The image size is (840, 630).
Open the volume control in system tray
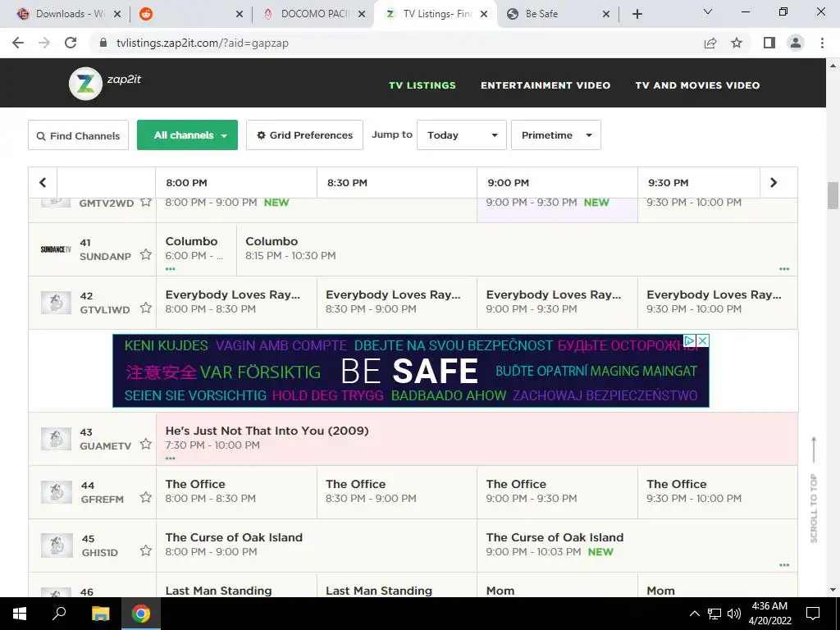(734, 614)
